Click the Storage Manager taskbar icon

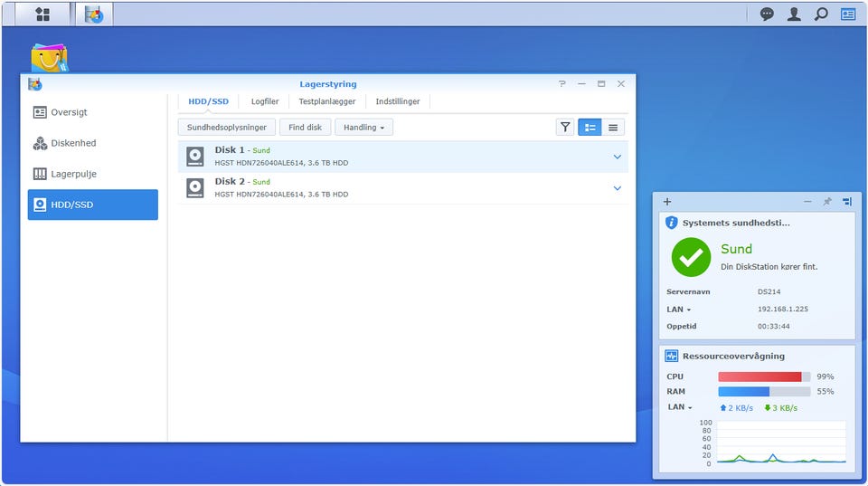[94, 14]
